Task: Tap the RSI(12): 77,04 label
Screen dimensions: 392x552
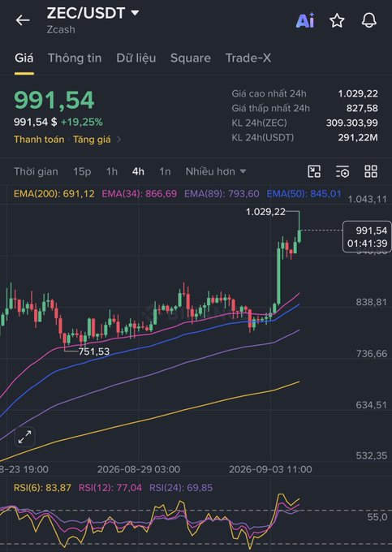Action: pos(110,488)
